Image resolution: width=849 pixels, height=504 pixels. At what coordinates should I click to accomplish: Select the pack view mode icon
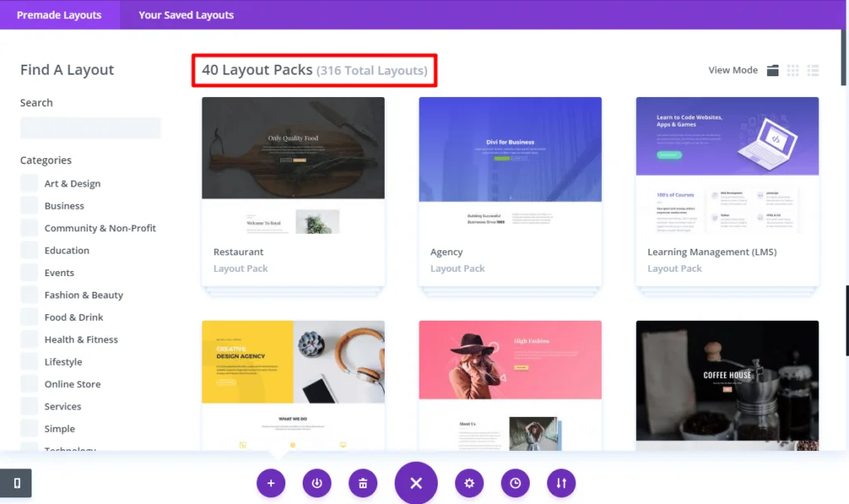point(773,70)
